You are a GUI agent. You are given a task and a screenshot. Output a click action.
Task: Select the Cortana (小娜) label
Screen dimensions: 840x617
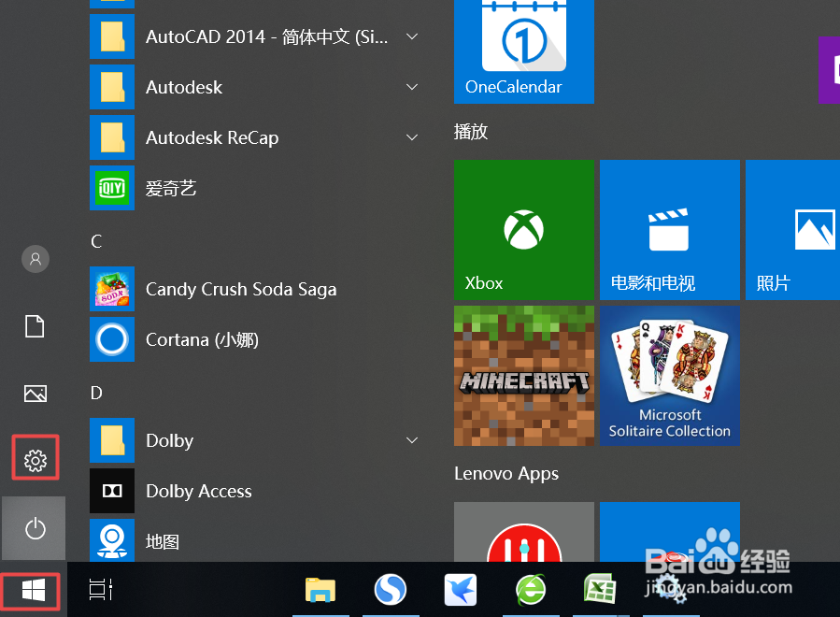(x=202, y=339)
